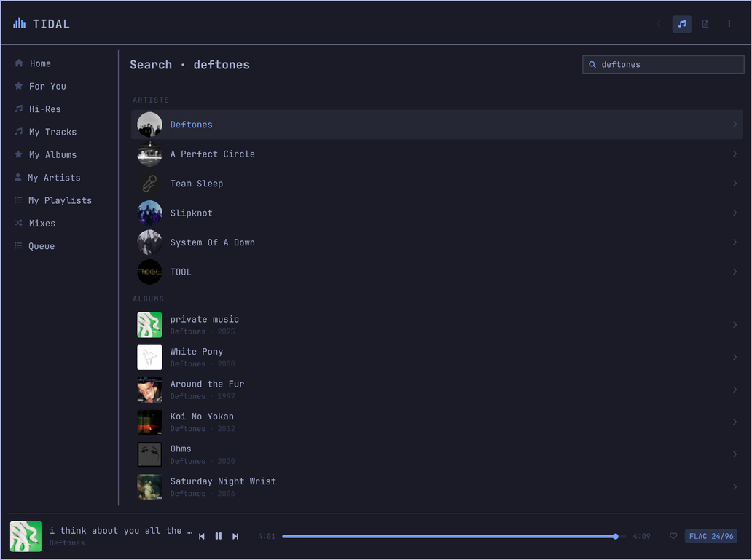Open Team Sleep artist
This screenshot has height=560, width=752.
coord(437,184)
